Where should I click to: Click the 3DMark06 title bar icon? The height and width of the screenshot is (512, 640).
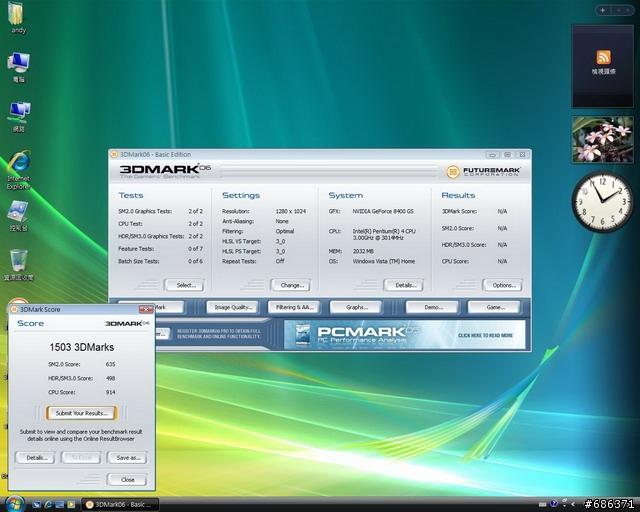(x=114, y=154)
